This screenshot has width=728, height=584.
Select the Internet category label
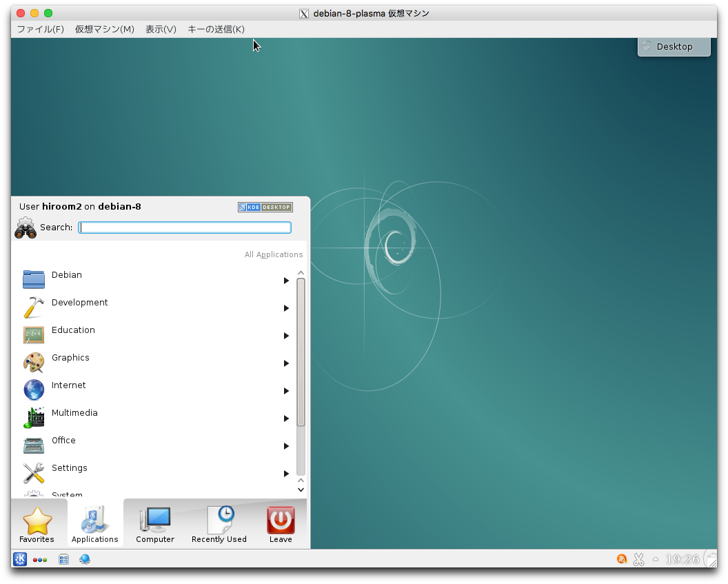[x=69, y=385]
